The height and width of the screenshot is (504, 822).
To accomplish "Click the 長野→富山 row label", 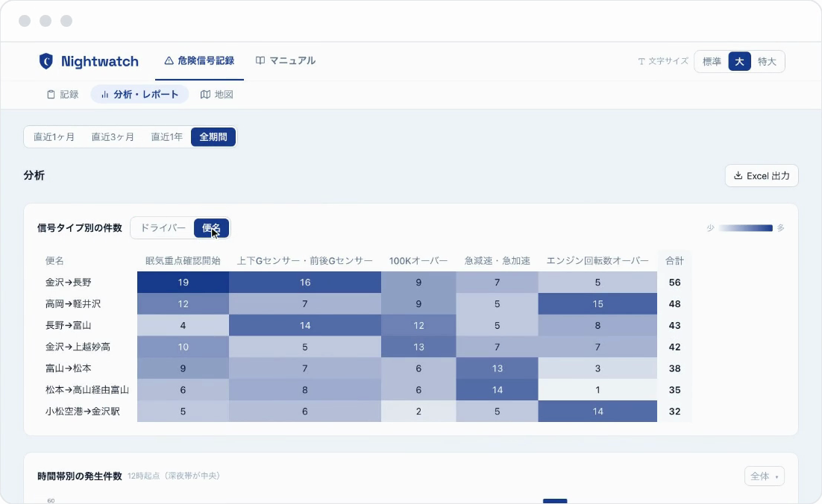I will click(68, 325).
